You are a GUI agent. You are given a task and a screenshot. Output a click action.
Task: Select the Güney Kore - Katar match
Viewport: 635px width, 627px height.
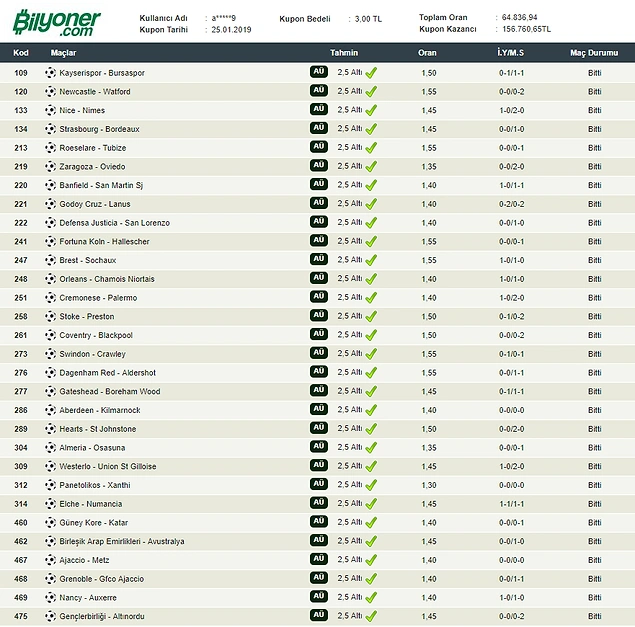click(94, 522)
